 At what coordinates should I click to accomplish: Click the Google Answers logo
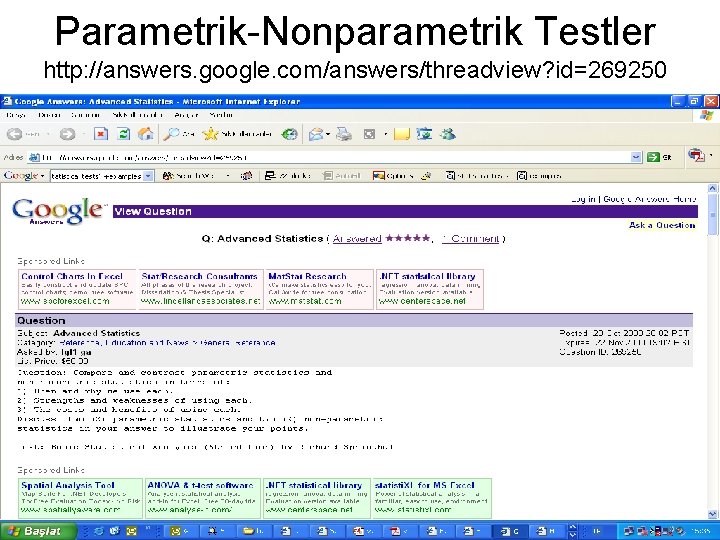click(x=58, y=211)
